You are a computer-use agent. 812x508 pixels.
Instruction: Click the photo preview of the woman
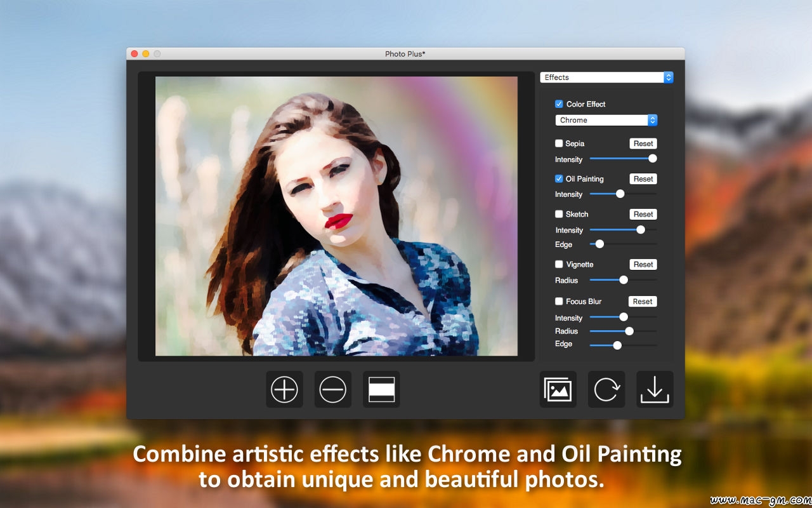click(x=336, y=216)
